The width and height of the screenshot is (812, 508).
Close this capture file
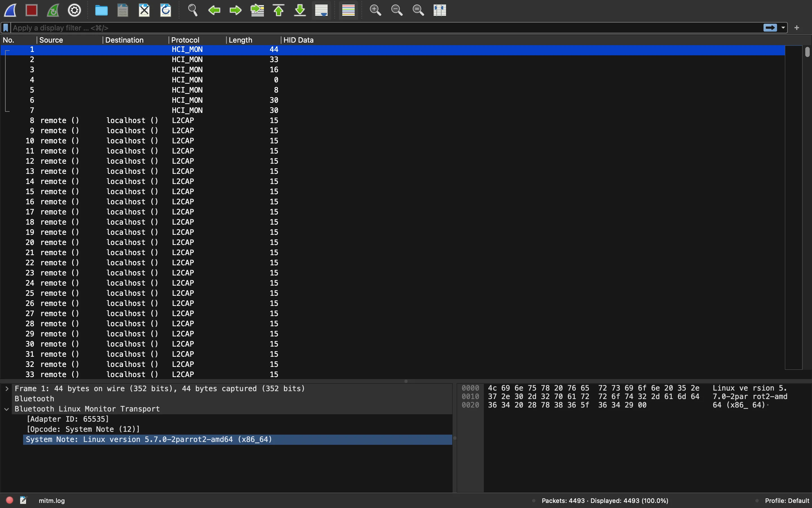pos(144,10)
